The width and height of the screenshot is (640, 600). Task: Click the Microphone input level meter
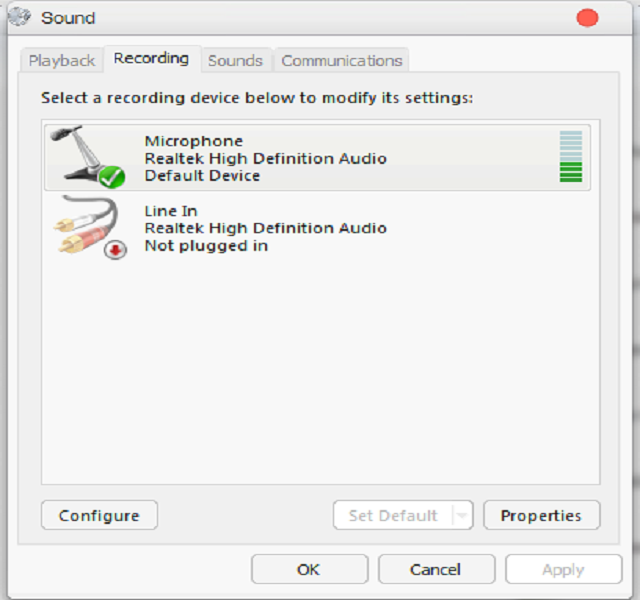pos(570,156)
